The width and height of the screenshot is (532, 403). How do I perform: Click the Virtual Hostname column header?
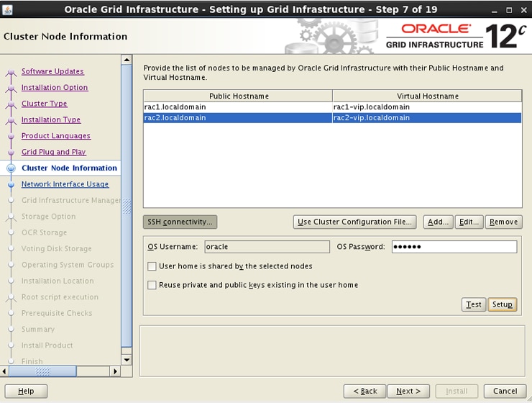point(427,96)
